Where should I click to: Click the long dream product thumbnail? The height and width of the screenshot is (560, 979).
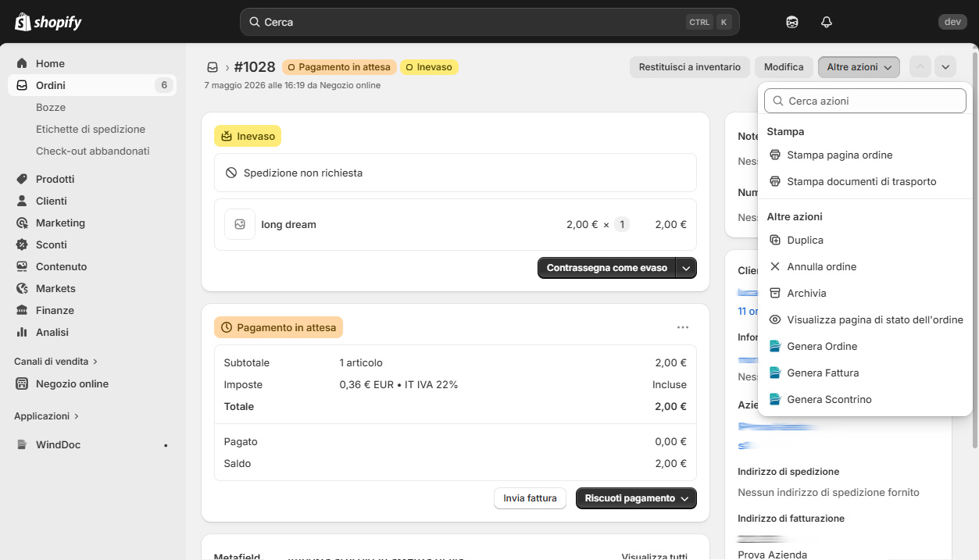click(240, 224)
